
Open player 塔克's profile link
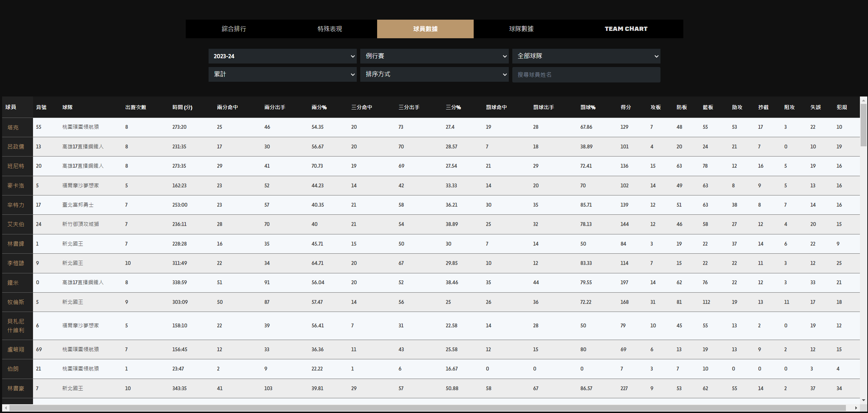pos(13,127)
